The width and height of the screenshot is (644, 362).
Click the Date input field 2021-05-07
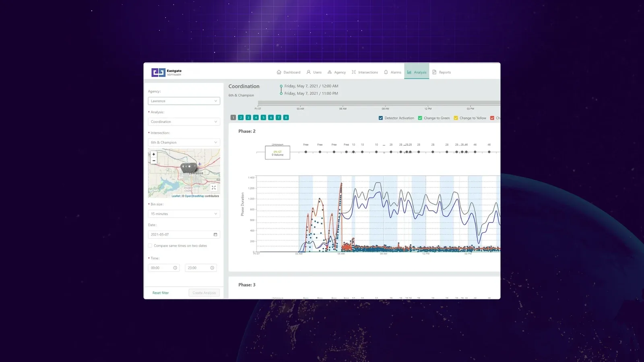(x=184, y=234)
